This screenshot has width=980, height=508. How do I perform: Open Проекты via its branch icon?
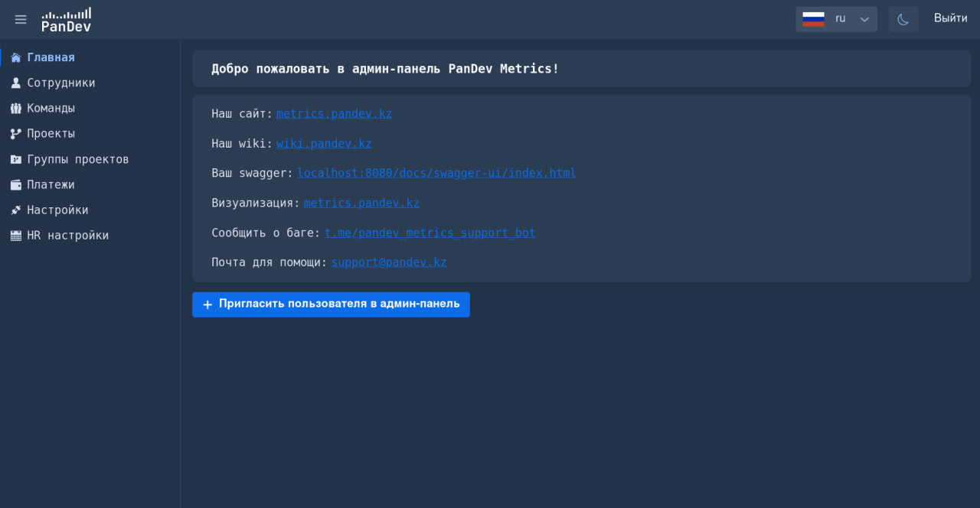(15, 133)
